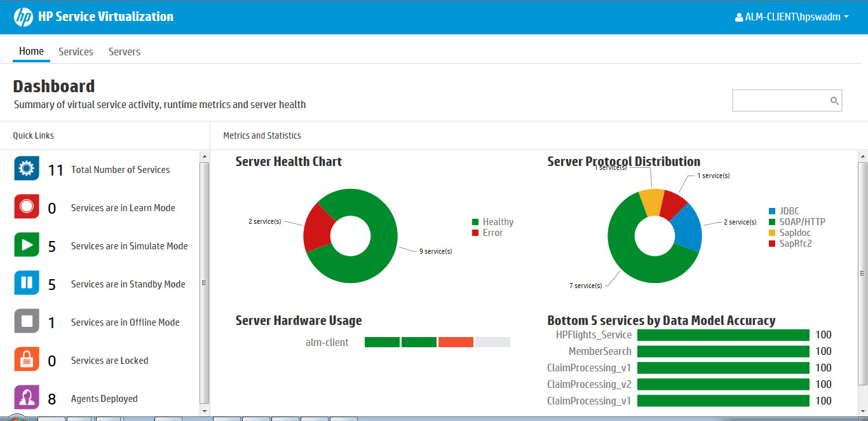Click the MemberSearch service label
The image size is (868, 421).
(600, 352)
